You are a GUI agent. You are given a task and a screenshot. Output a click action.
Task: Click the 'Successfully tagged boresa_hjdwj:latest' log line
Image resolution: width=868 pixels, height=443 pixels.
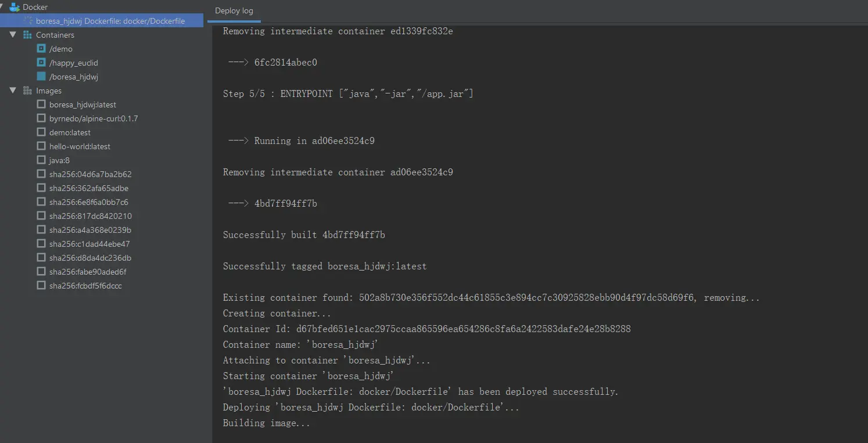[325, 266]
